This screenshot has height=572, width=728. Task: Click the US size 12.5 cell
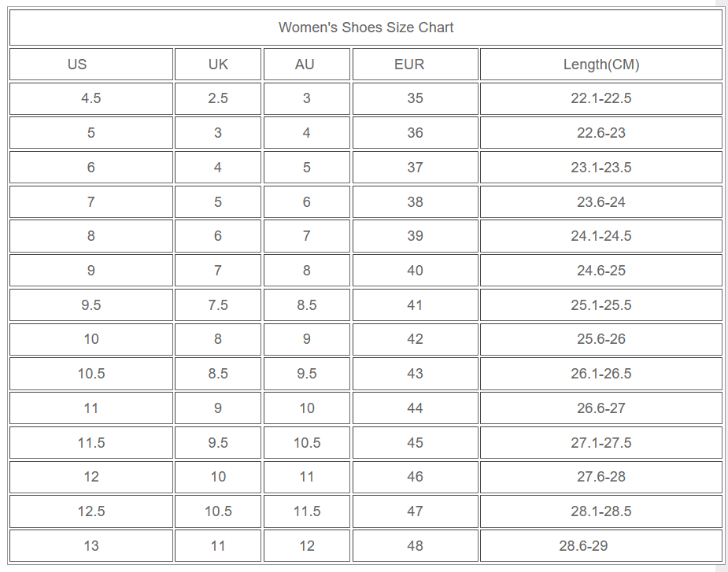click(x=91, y=511)
